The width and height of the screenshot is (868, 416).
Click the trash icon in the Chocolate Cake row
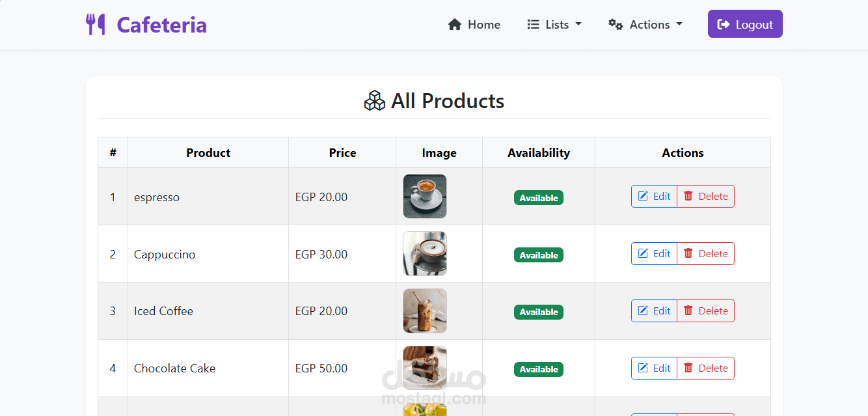click(688, 368)
